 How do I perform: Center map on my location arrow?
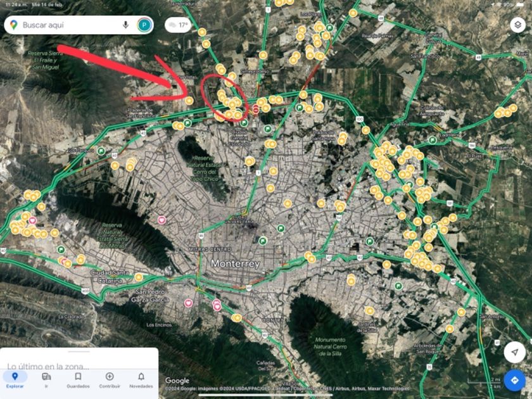[x=515, y=352]
